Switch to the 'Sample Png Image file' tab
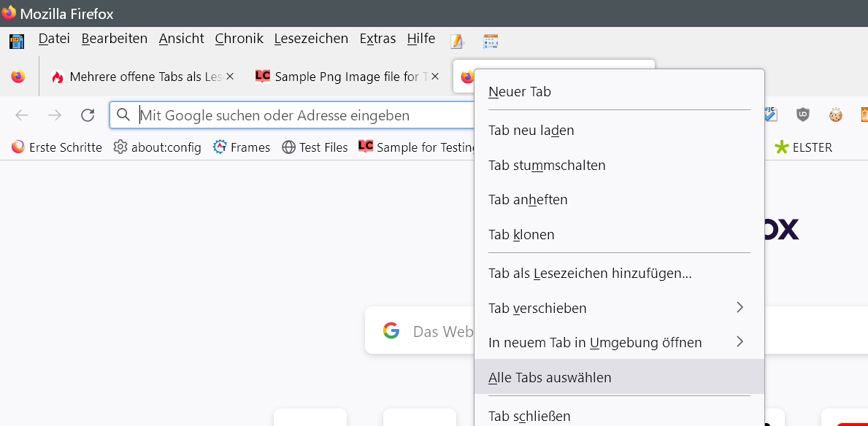 343,77
